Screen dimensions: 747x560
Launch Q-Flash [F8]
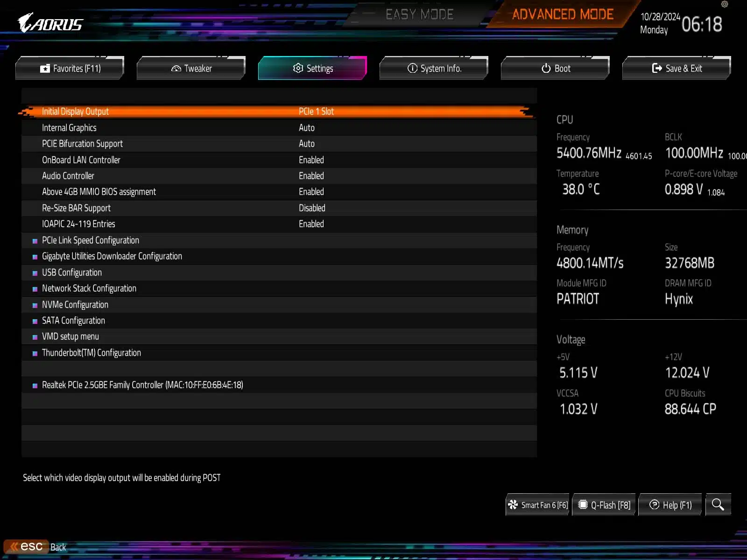click(604, 505)
